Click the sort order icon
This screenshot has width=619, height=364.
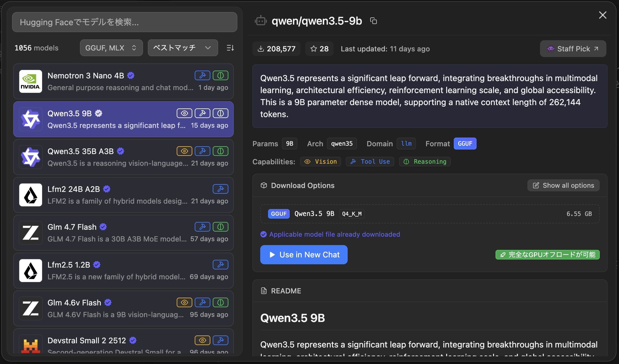[x=230, y=48]
